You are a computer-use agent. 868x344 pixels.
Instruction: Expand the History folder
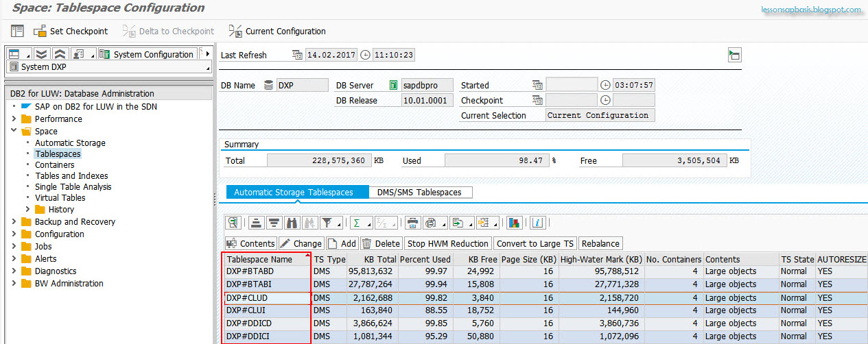point(28,209)
